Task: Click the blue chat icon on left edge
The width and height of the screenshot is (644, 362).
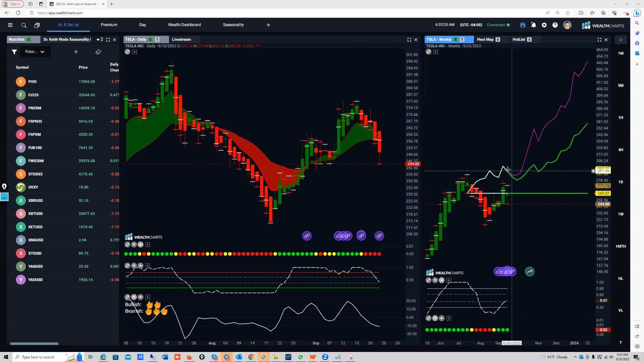Action: tap(4, 197)
